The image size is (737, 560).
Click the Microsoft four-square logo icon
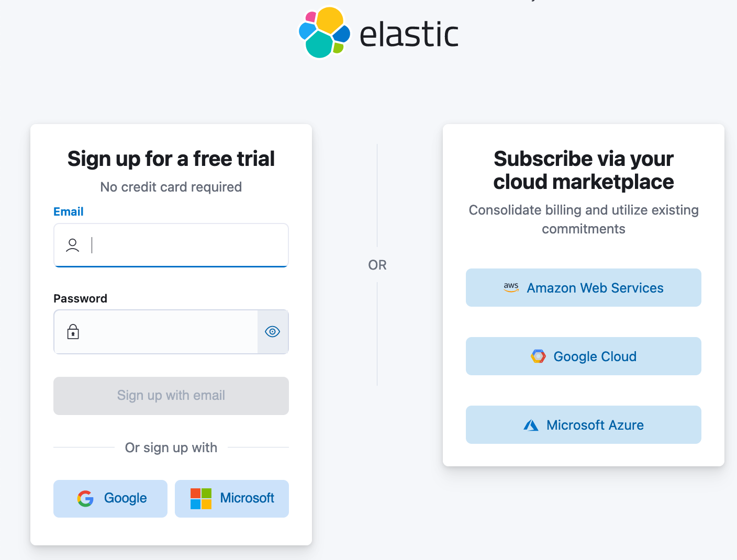click(x=200, y=498)
